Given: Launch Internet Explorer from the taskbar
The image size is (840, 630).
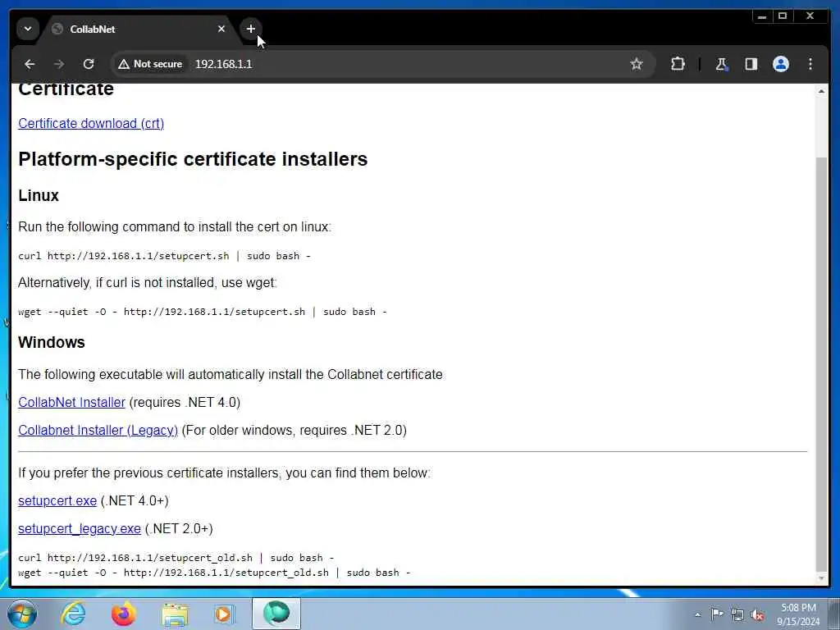Looking at the screenshot, I should point(73,614).
